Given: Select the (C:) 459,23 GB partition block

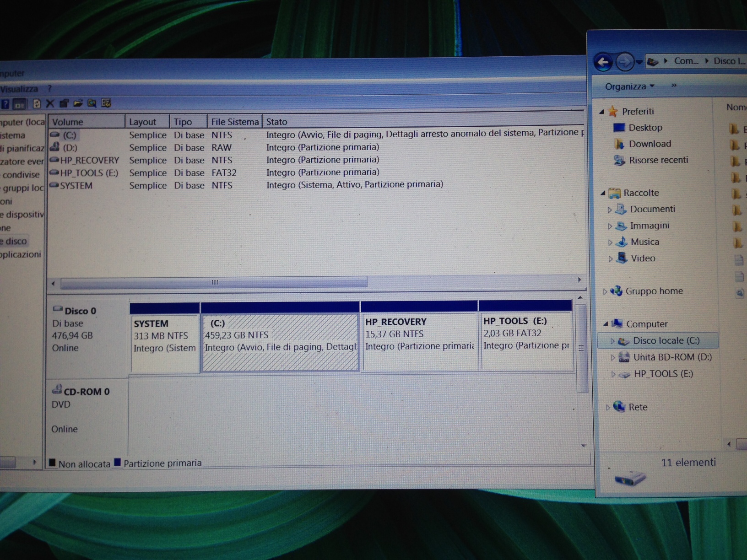Looking at the screenshot, I should pos(280,342).
